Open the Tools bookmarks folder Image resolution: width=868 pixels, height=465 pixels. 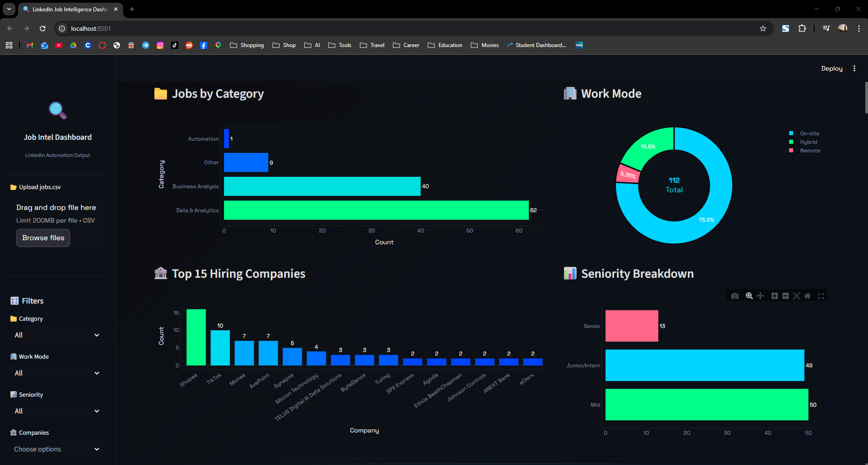coord(340,45)
